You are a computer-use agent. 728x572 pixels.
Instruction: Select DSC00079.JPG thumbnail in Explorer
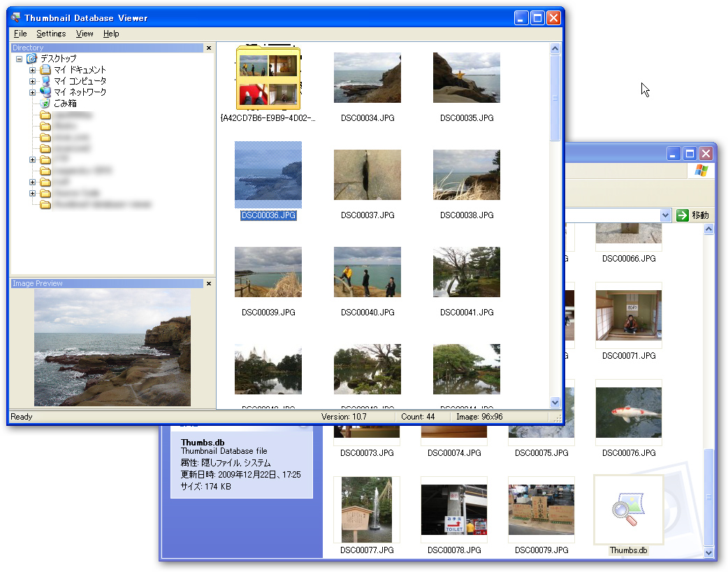[541, 510]
